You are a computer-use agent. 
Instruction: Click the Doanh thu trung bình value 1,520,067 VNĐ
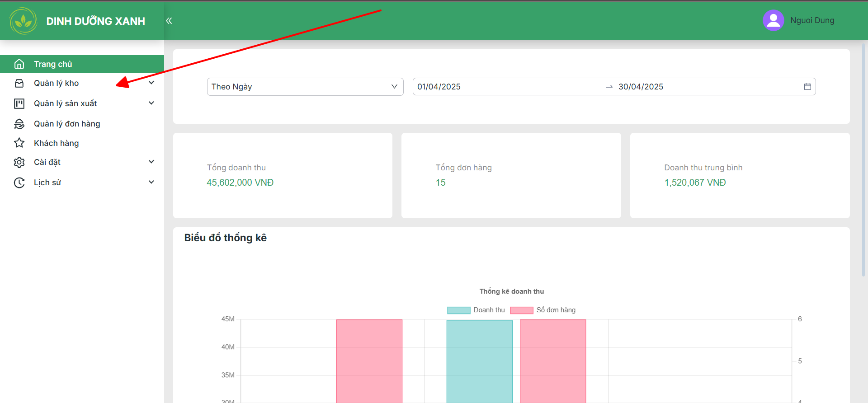[x=695, y=183]
